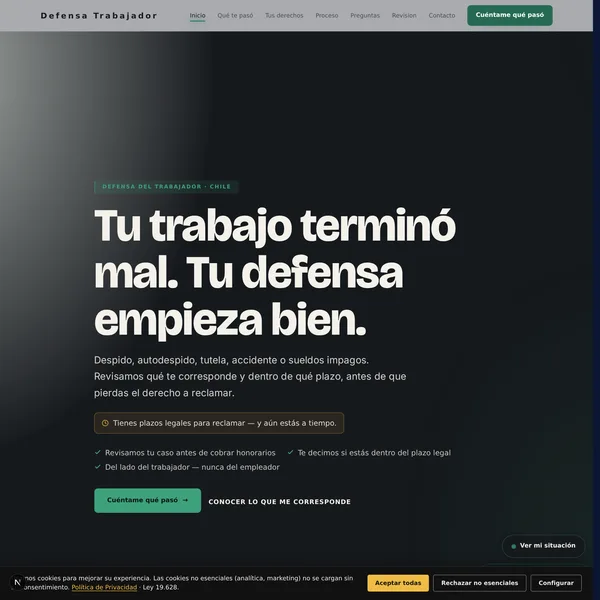Navigate to the Revision section

[404, 16]
